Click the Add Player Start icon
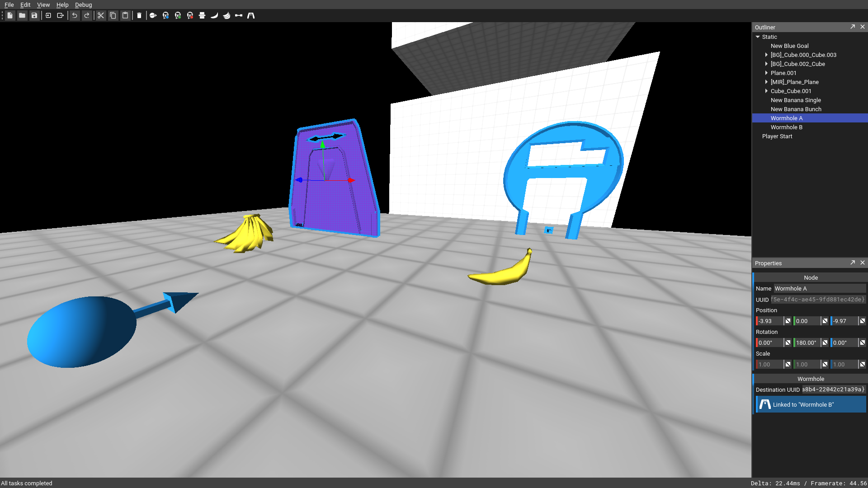Image resolution: width=868 pixels, height=488 pixels. click(x=153, y=15)
